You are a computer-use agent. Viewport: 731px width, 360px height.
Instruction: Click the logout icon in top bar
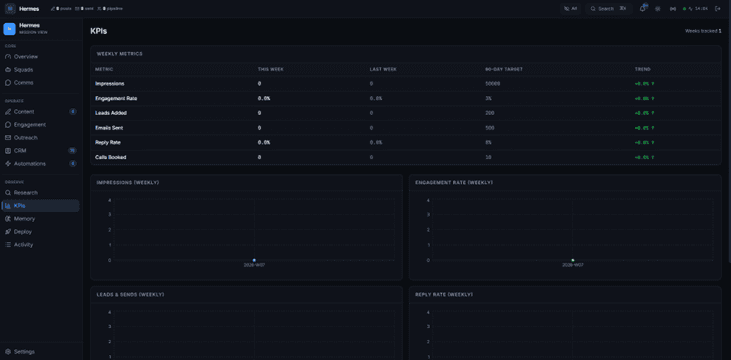(717, 8)
